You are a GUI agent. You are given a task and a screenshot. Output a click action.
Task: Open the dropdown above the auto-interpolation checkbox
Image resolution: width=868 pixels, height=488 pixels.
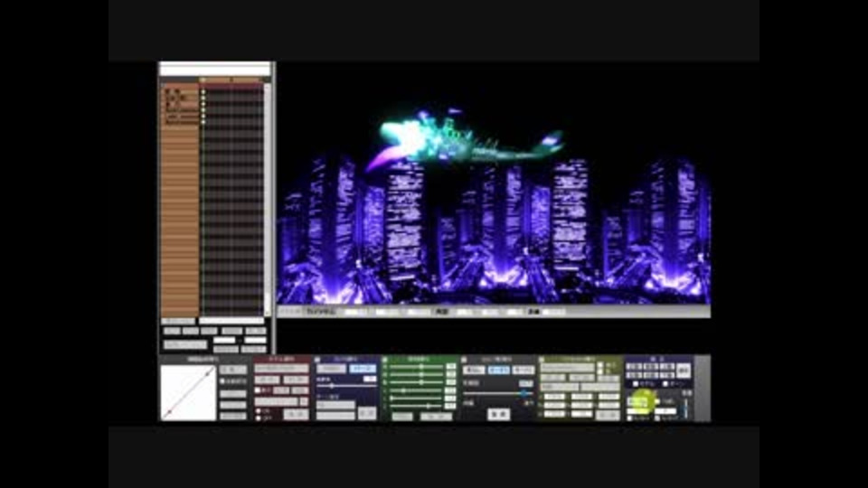point(233,369)
